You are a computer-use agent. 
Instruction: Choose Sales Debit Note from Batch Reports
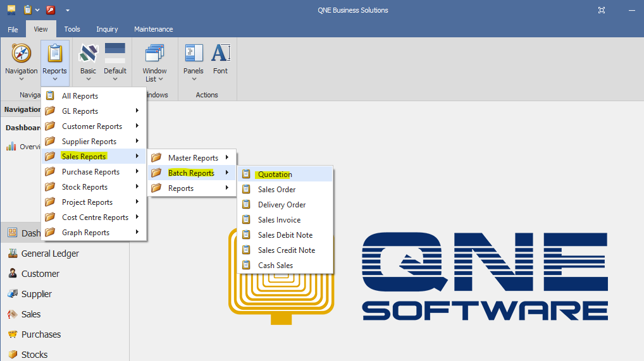click(x=285, y=235)
